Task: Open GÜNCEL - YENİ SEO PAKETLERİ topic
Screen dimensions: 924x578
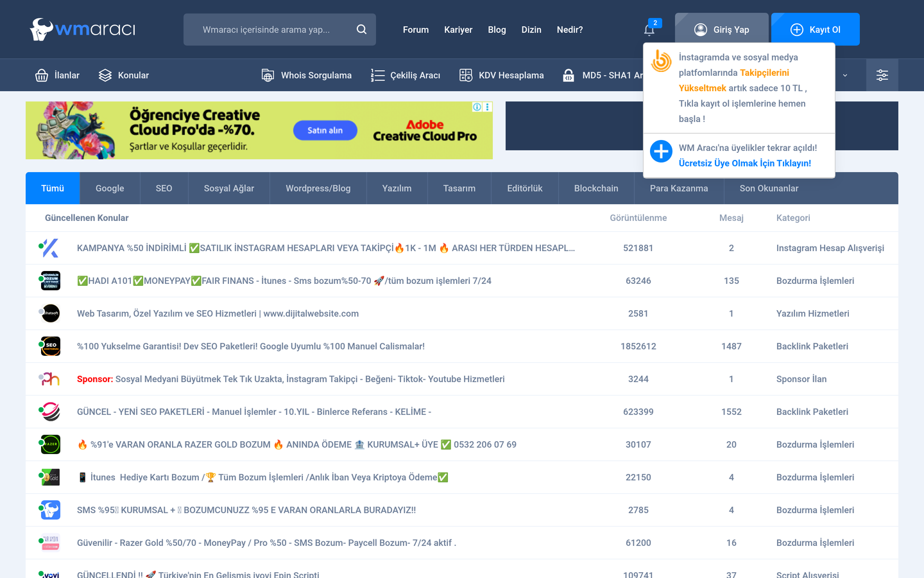Action: click(x=254, y=412)
